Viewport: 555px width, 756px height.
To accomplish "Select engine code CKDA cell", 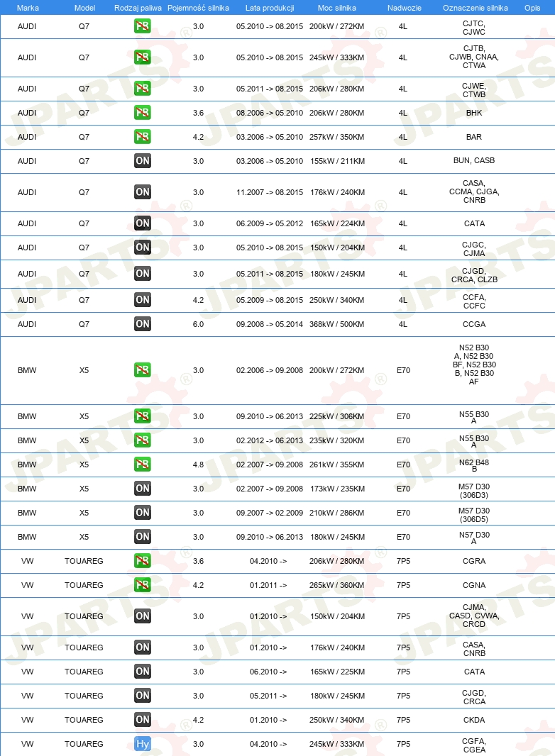I will click(x=474, y=720).
